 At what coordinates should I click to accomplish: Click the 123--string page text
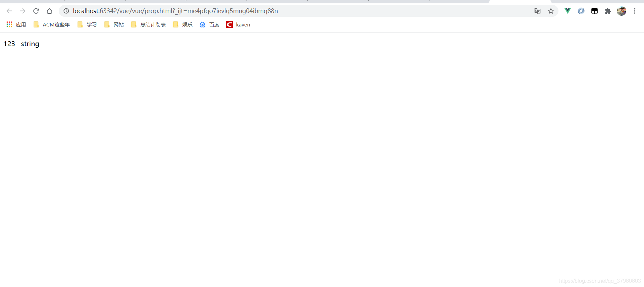pos(21,44)
